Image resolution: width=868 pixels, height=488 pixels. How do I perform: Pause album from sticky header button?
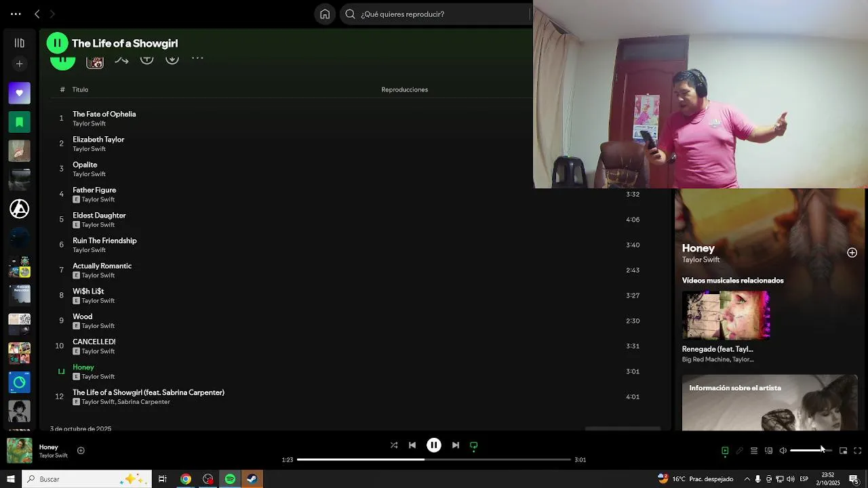57,43
